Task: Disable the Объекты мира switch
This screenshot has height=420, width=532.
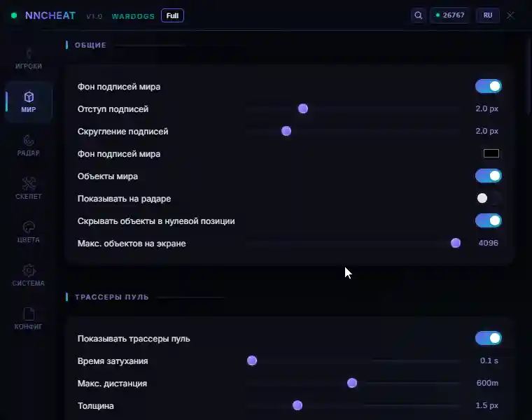Action: click(488, 176)
